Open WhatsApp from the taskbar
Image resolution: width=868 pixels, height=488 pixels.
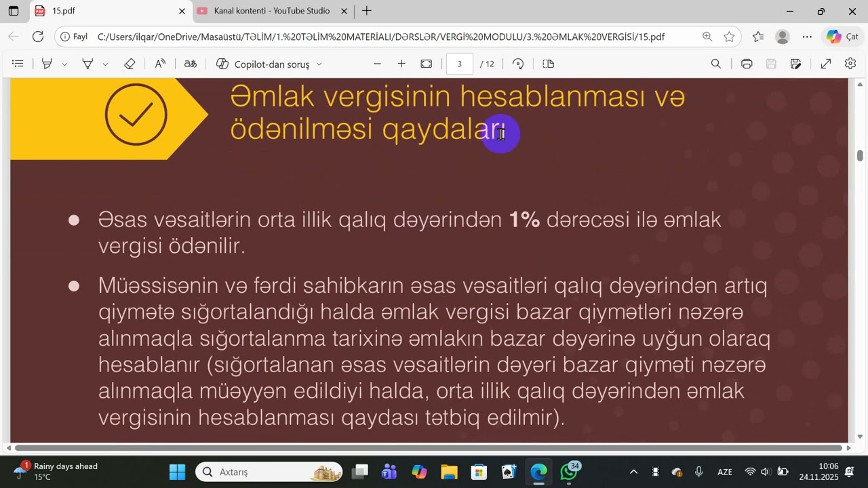pyautogui.click(x=570, y=472)
